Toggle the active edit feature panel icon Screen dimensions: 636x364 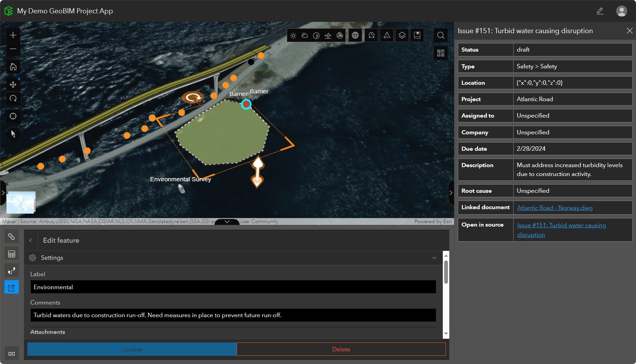pyautogui.click(x=12, y=287)
